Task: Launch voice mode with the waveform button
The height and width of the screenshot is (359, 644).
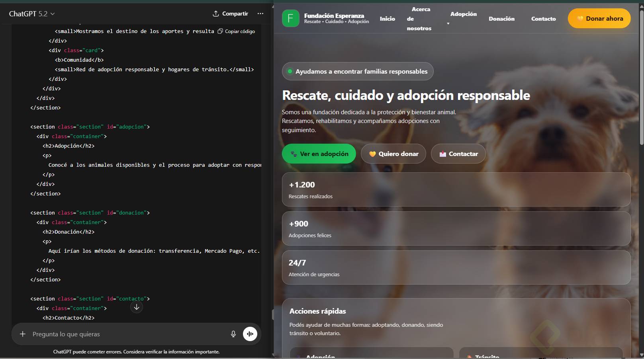Action: [x=250, y=334]
